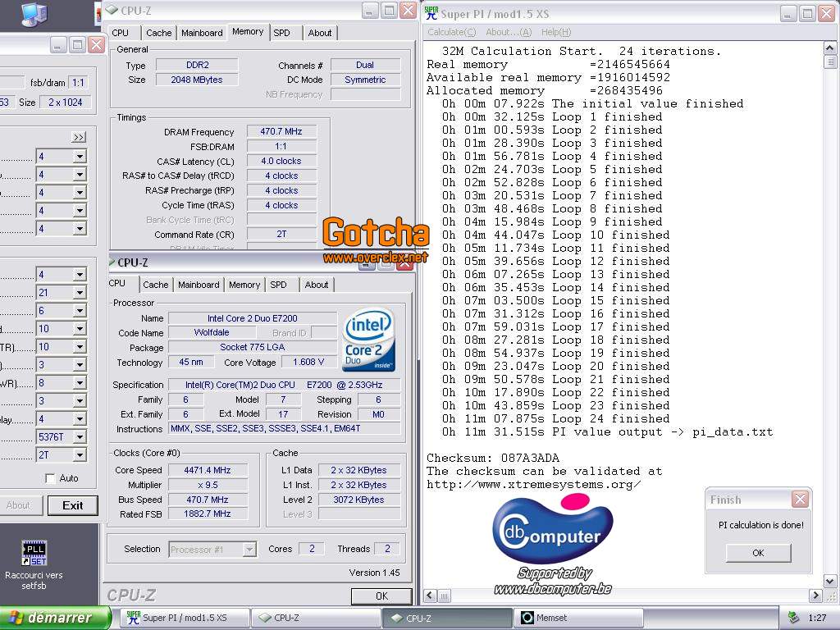Click the CAS# Latency value 4.0 clocks
This screenshot has width=840, height=630.
click(x=282, y=161)
